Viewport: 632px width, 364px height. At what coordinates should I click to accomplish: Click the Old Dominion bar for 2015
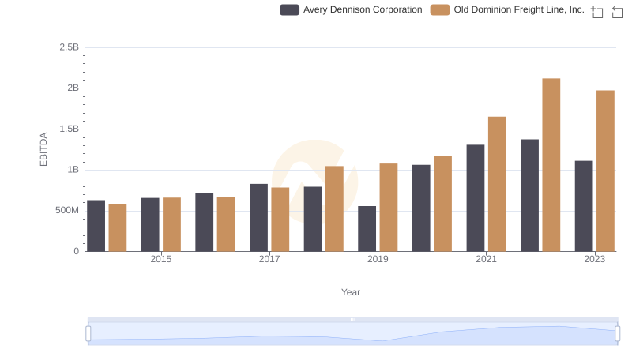pos(171,225)
